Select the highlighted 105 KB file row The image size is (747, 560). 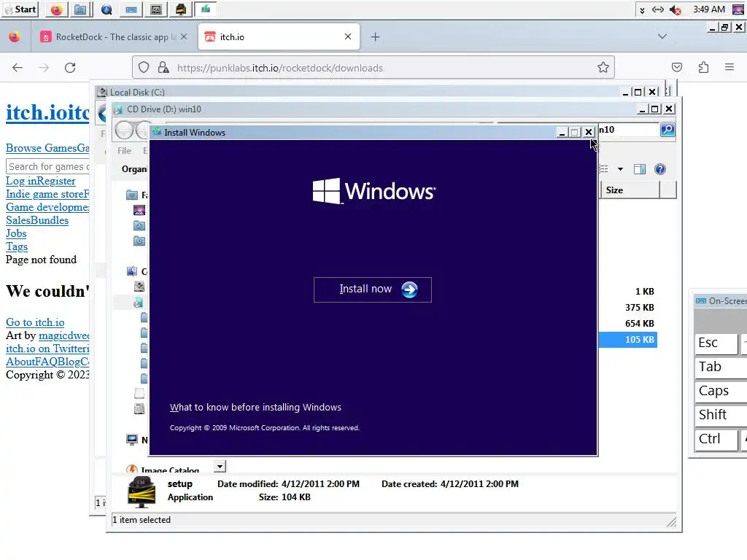point(627,340)
